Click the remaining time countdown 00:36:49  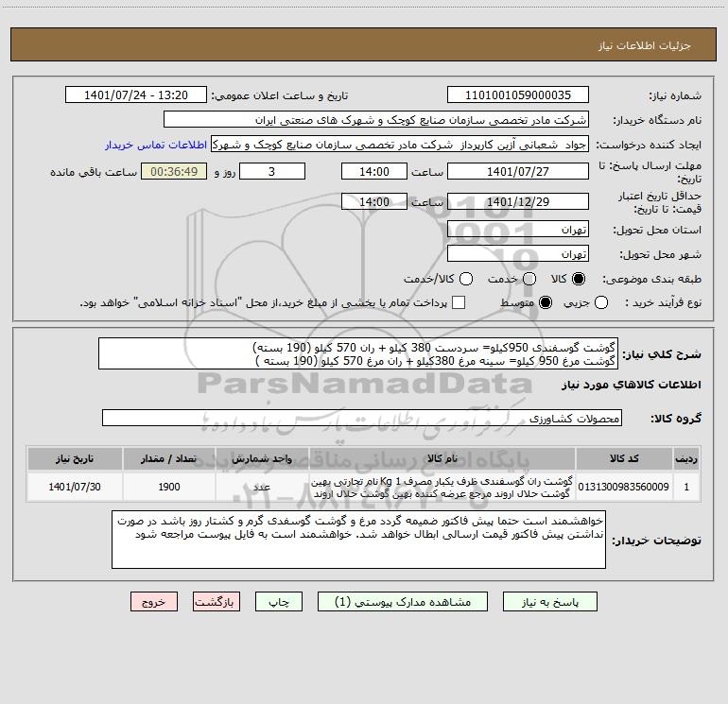174,171
